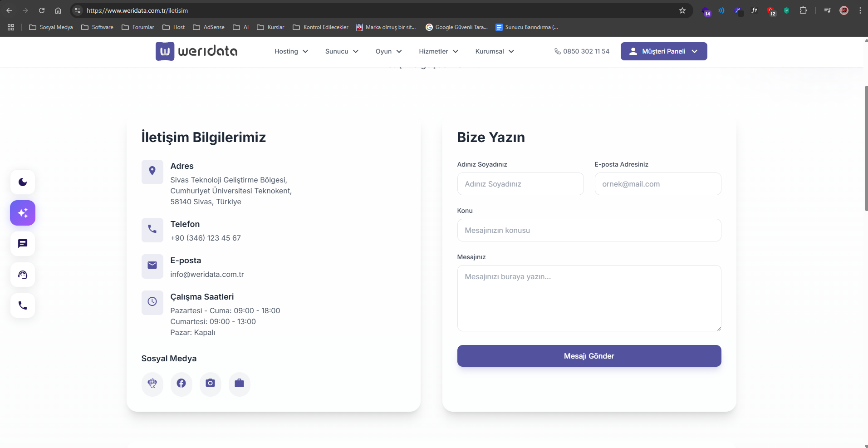Open the chat message sidebar icon
Image resolution: width=868 pixels, height=448 pixels.
[x=23, y=244]
